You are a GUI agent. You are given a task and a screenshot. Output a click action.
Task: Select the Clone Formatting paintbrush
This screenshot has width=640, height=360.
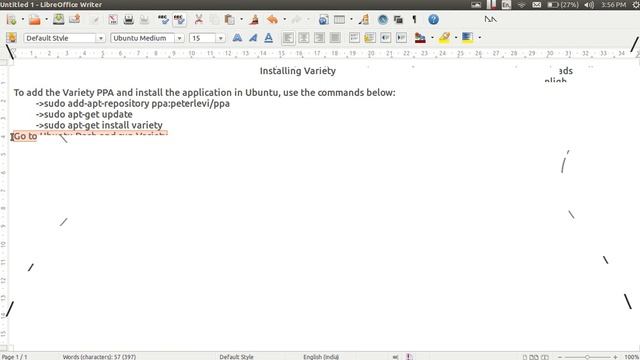click(x=255, y=20)
